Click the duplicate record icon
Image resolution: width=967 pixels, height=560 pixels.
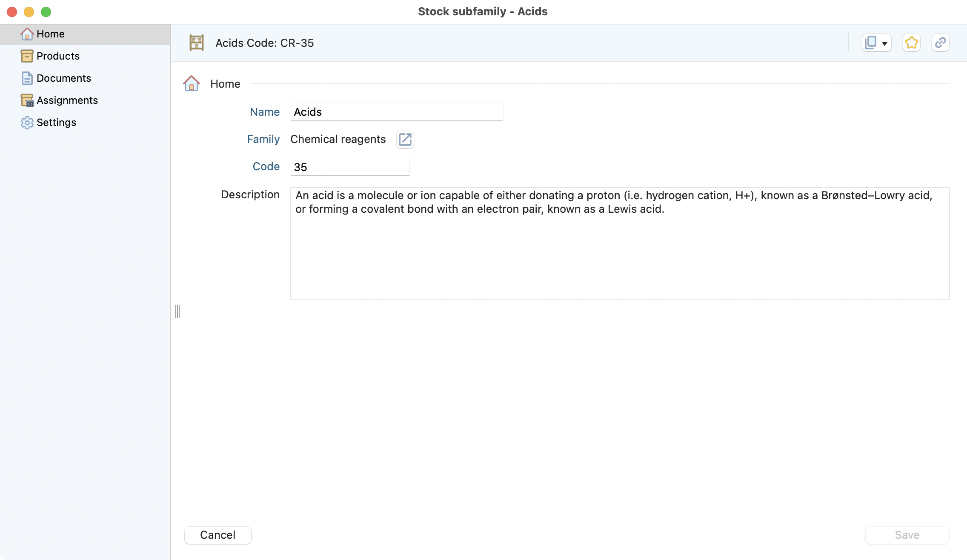click(871, 43)
